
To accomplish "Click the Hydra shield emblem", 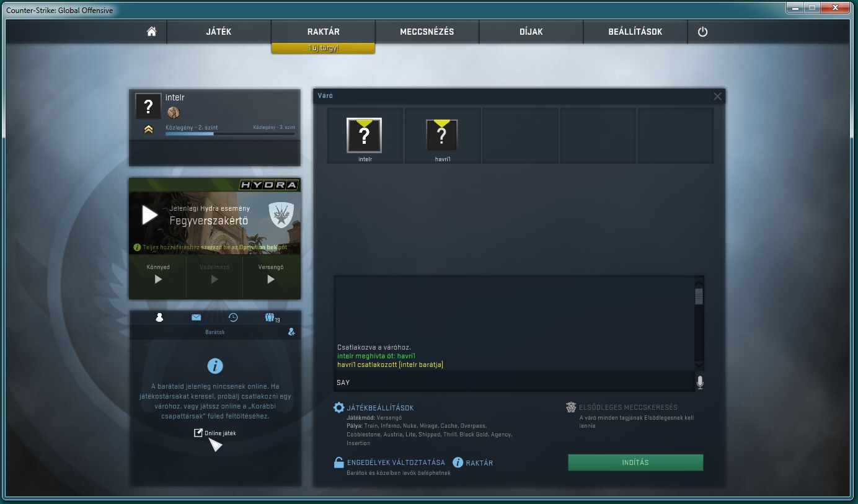I will tap(281, 215).
